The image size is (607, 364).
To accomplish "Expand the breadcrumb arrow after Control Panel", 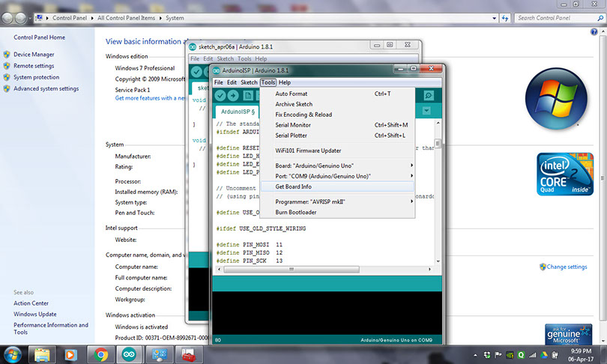I will click(92, 18).
